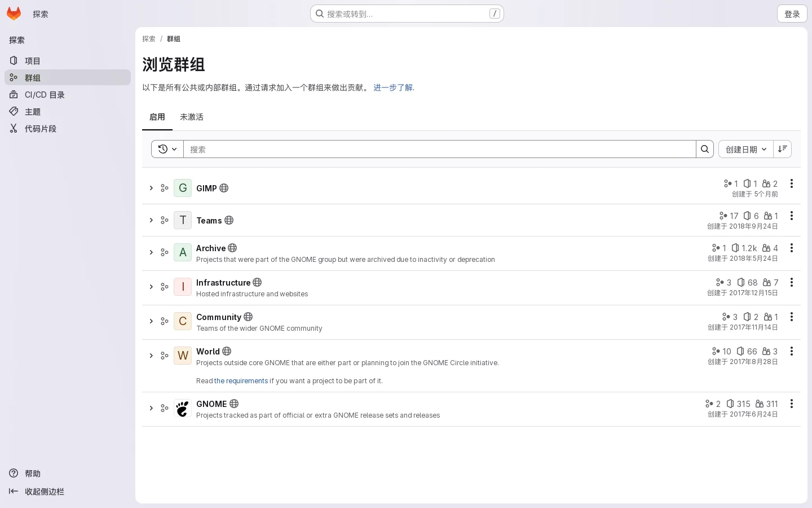Image resolution: width=812 pixels, height=508 pixels.
Task: Toggle the sort direction icon
Action: point(783,149)
